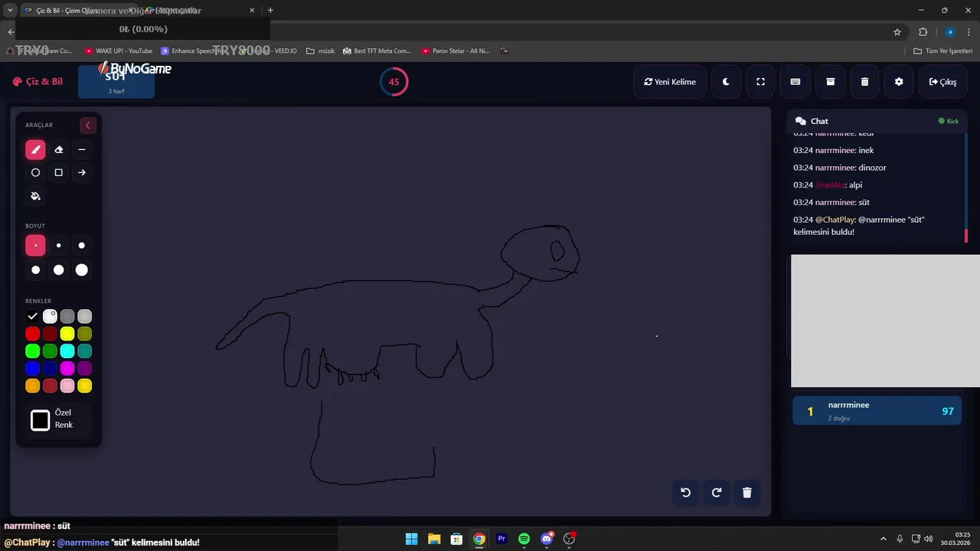Redo the drawing stroke

click(717, 493)
